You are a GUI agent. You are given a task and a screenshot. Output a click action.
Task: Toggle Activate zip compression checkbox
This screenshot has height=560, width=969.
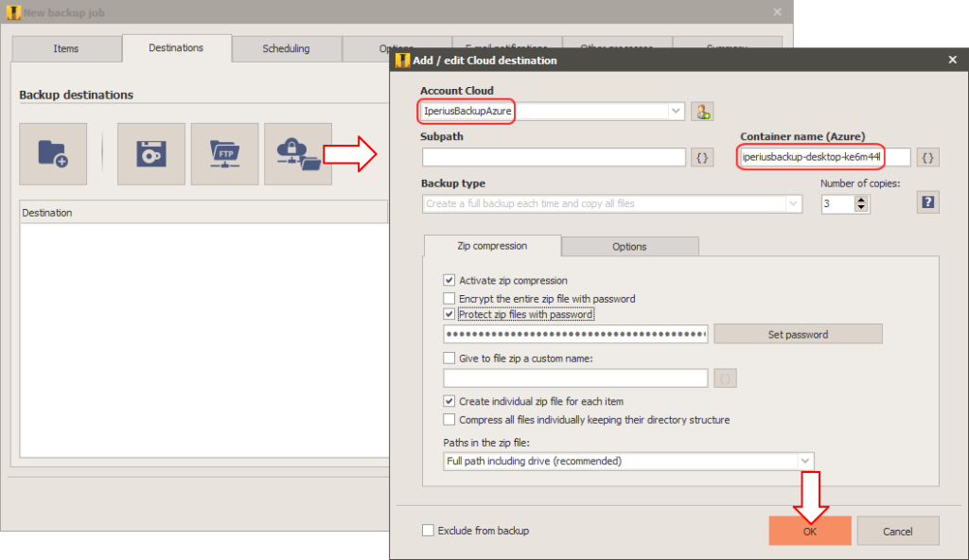(449, 280)
